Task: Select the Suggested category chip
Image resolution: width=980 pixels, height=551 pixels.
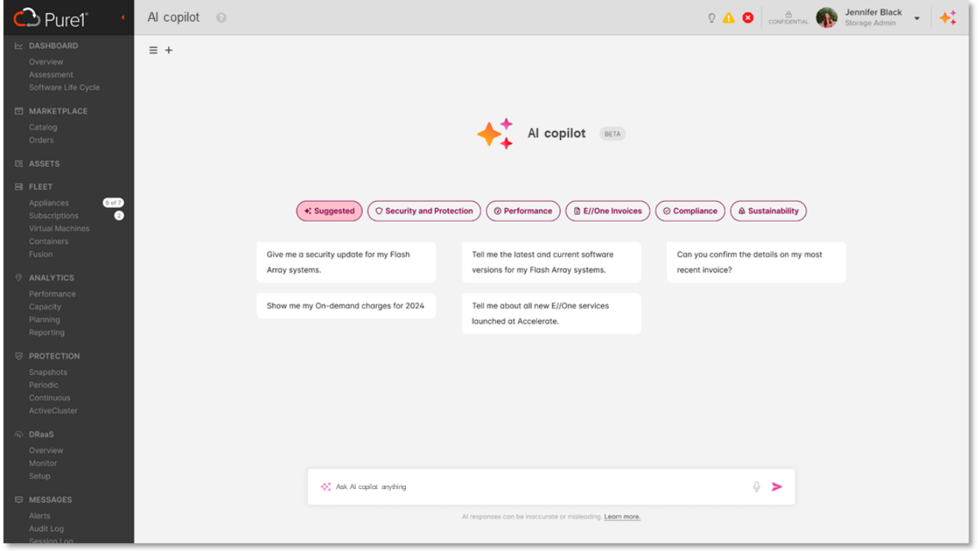Action: [329, 211]
